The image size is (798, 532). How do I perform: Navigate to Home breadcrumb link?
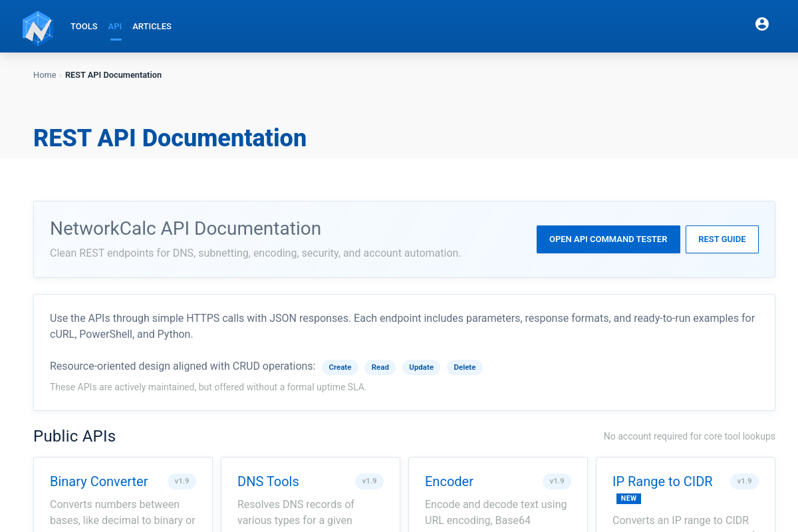45,75
